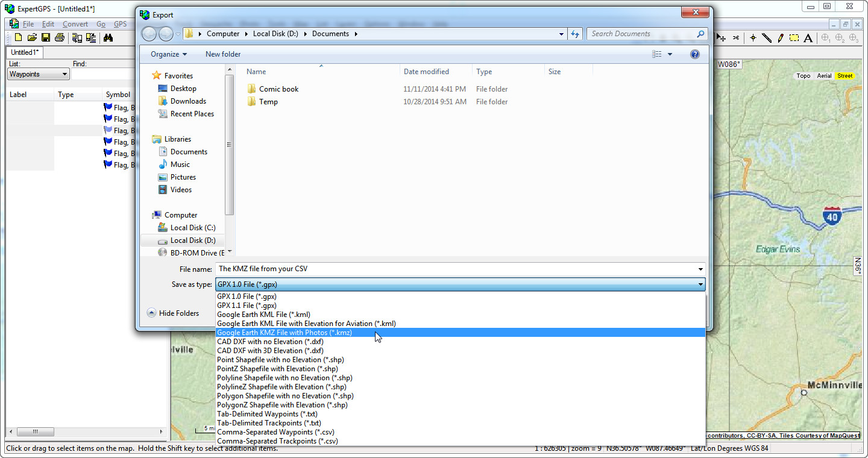Open the File menu in ExpertGPS
Screen dimensions: 868x458
pos(28,24)
